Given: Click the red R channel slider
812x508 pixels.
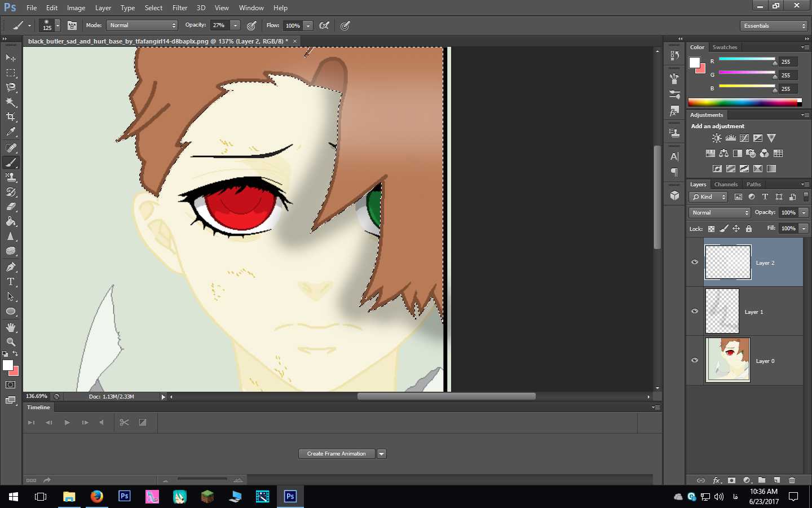Looking at the screenshot, I should [747, 60].
